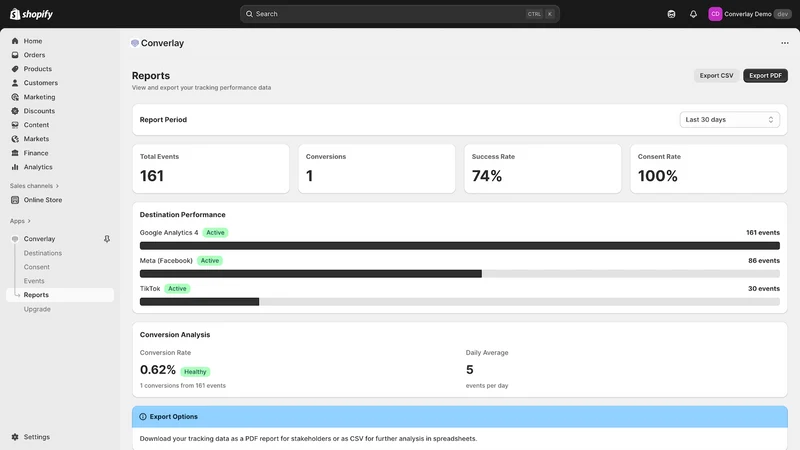The width and height of the screenshot is (800, 450).
Task: Open the Markets globe icon
Action: tap(15, 139)
